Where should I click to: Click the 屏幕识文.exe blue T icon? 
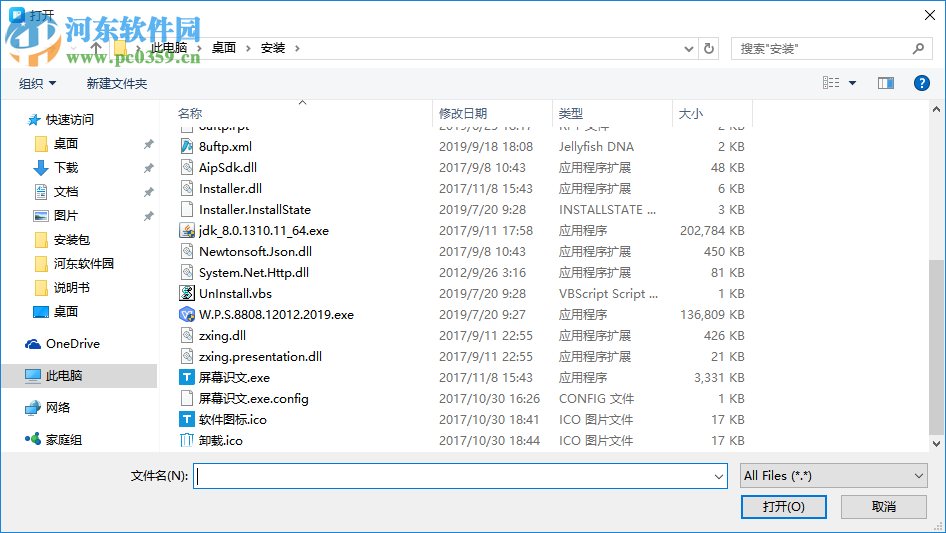pyautogui.click(x=187, y=378)
